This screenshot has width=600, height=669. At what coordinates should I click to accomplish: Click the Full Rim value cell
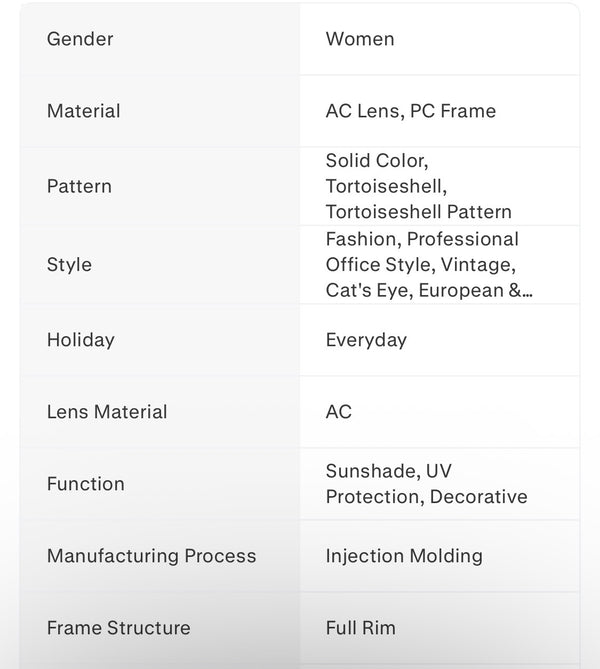(440, 628)
